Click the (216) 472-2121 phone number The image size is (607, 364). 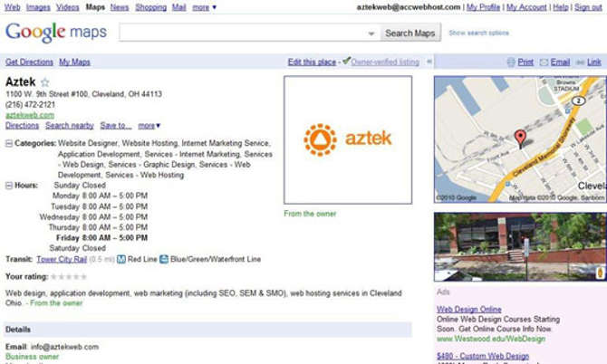click(30, 104)
